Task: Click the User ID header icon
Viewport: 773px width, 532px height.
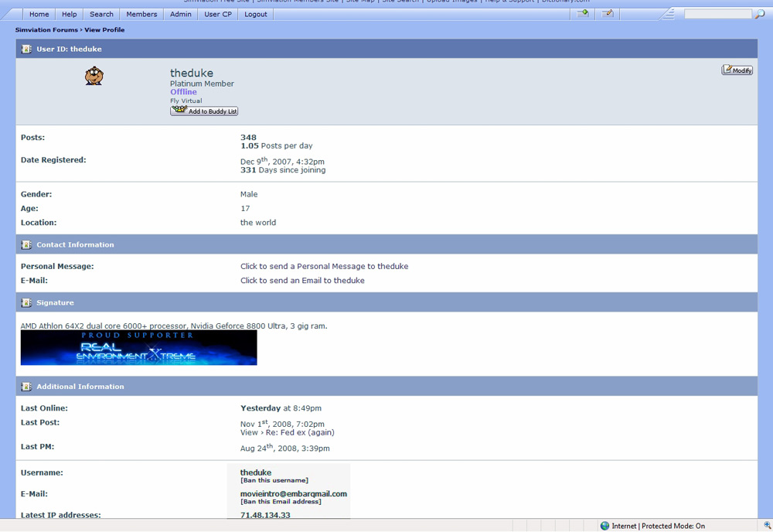Action: 26,49
